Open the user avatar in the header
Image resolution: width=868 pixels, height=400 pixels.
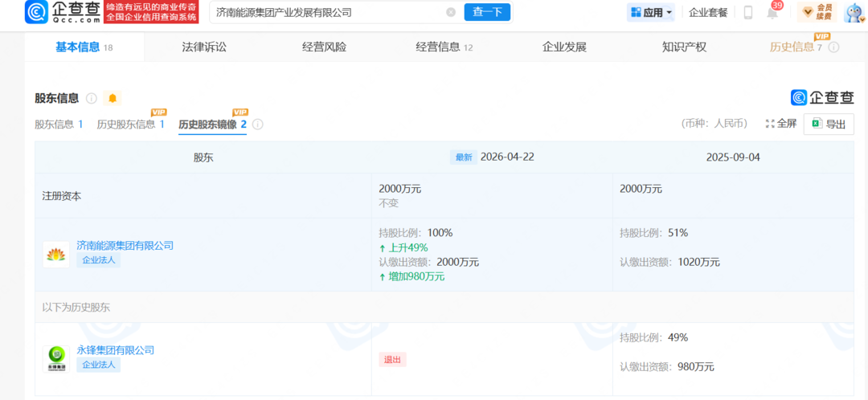854,12
